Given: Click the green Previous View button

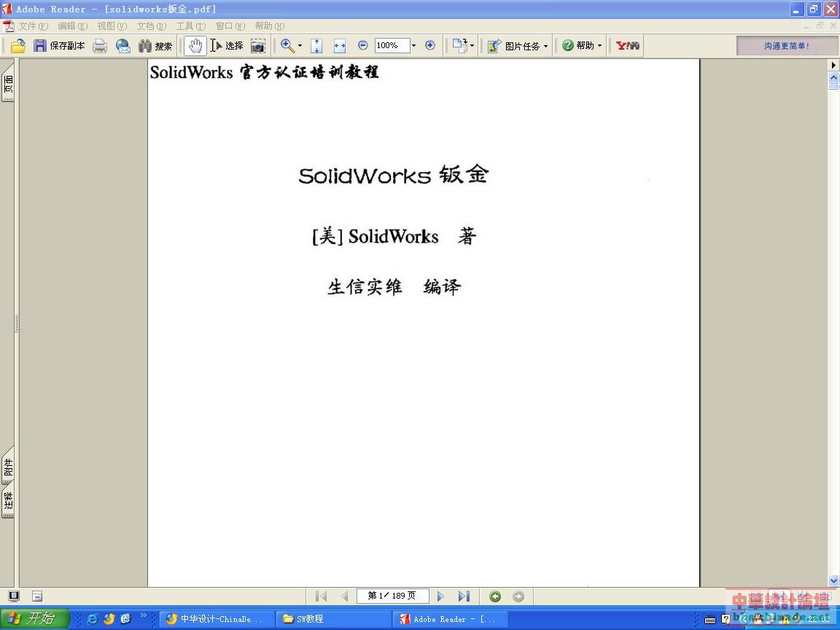Looking at the screenshot, I should 495,596.
